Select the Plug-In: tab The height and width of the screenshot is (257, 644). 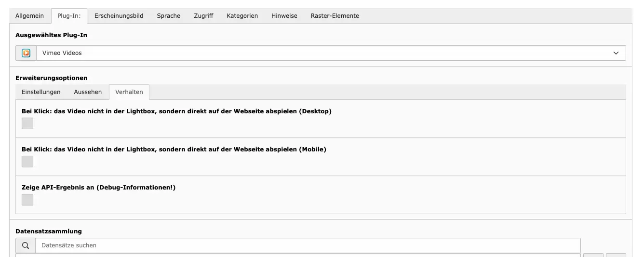coord(69,16)
